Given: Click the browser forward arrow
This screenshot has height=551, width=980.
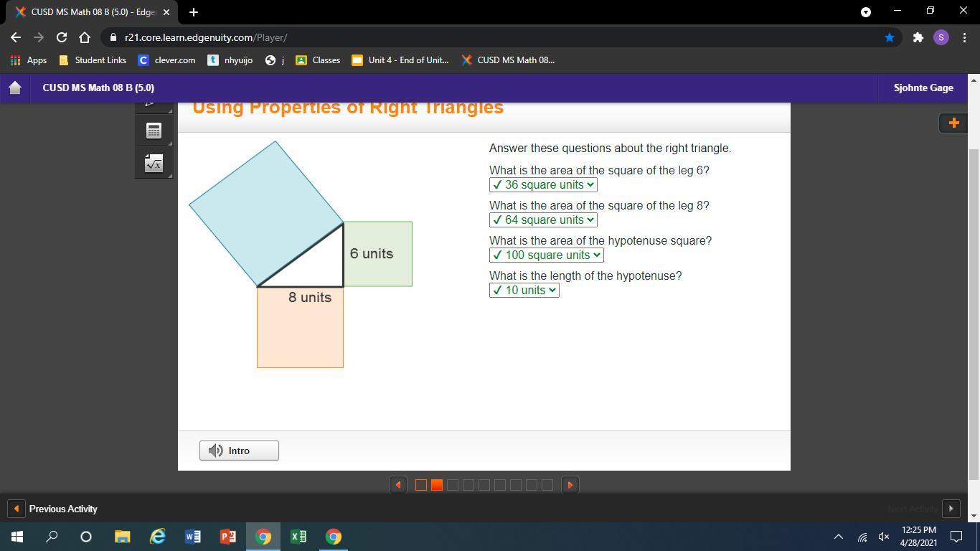Looking at the screenshot, I should click(39, 37).
